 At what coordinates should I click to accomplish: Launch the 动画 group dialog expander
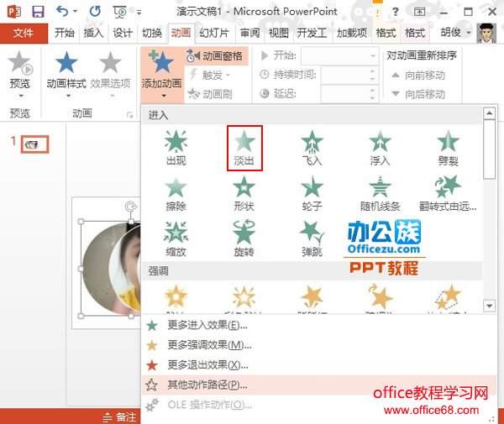(x=130, y=114)
